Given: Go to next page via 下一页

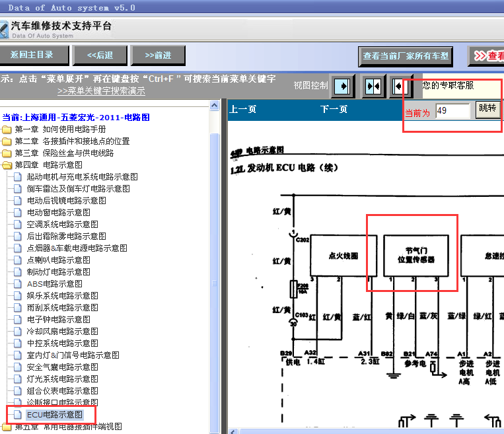Looking at the screenshot, I should pos(334,110).
